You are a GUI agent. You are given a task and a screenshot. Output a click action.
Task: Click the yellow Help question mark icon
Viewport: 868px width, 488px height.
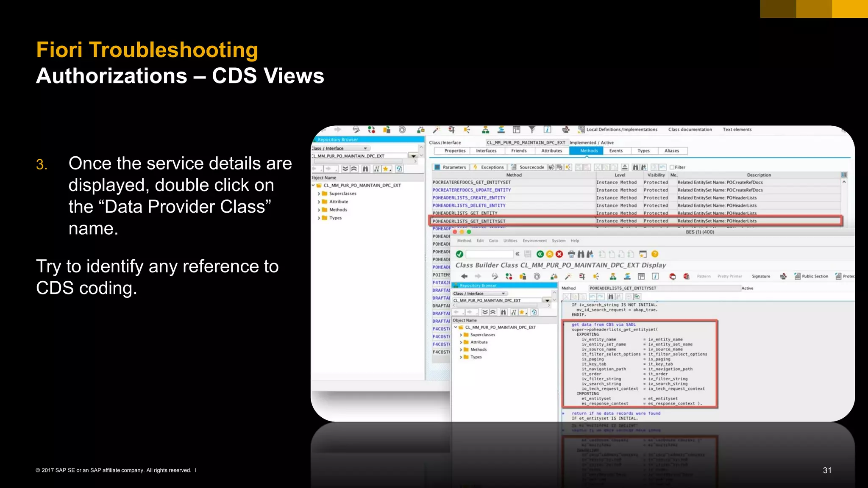(x=655, y=254)
